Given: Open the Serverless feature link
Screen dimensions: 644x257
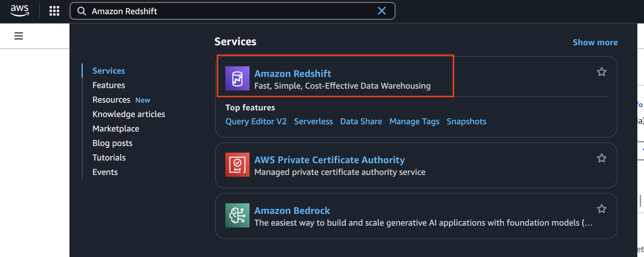Looking at the screenshot, I should click(313, 121).
